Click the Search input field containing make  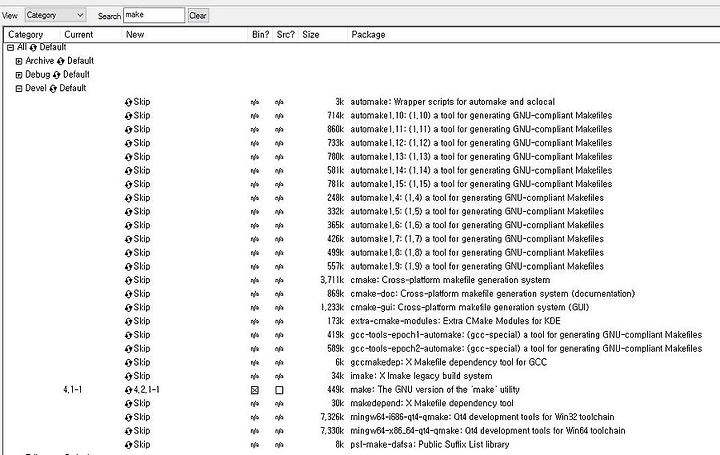154,15
